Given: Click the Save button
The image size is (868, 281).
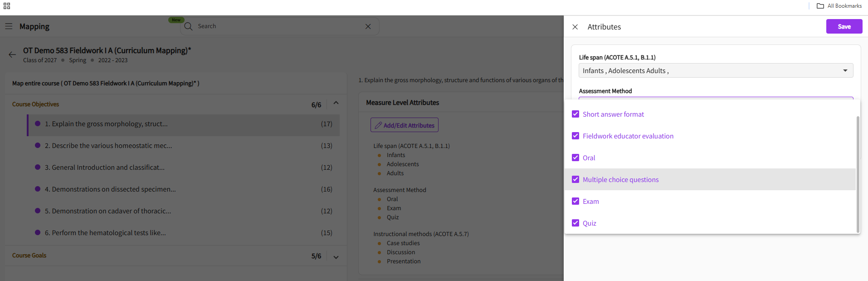Looking at the screenshot, I should click(844, 26).
